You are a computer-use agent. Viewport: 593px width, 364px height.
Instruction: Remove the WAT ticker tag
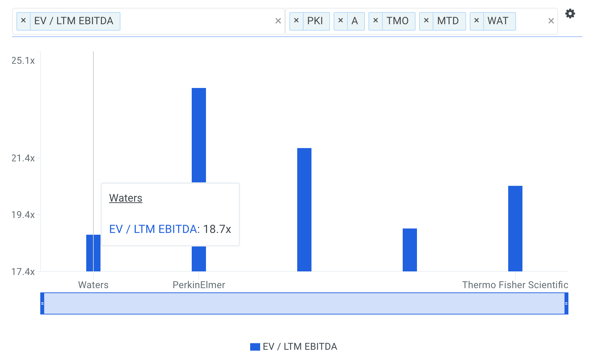click(x=476, y=21)
